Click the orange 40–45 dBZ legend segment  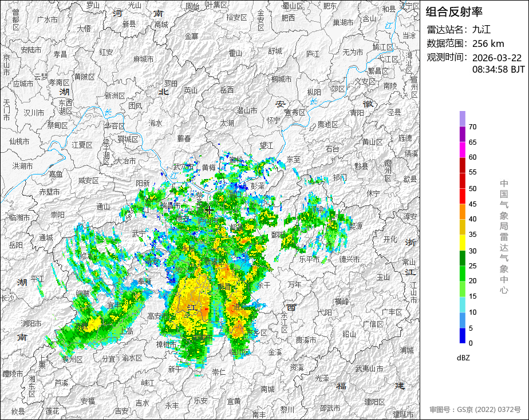point(463,212)
